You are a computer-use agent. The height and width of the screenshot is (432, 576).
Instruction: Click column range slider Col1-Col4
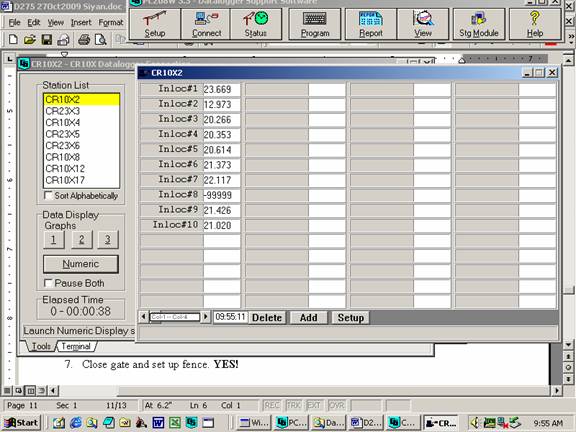pyautogui.click(x=175, y=317)
